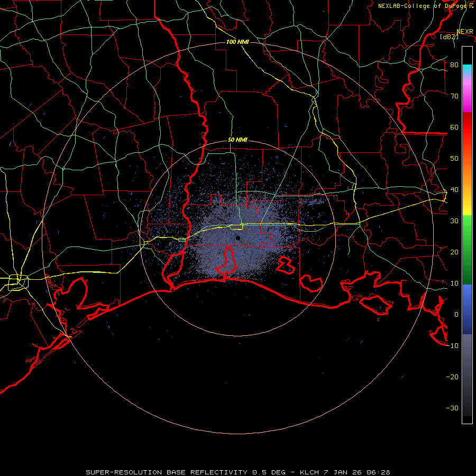Click the -30 value on the dBZ scale
The image size is (476, 476).
click(x=452, y=408)
